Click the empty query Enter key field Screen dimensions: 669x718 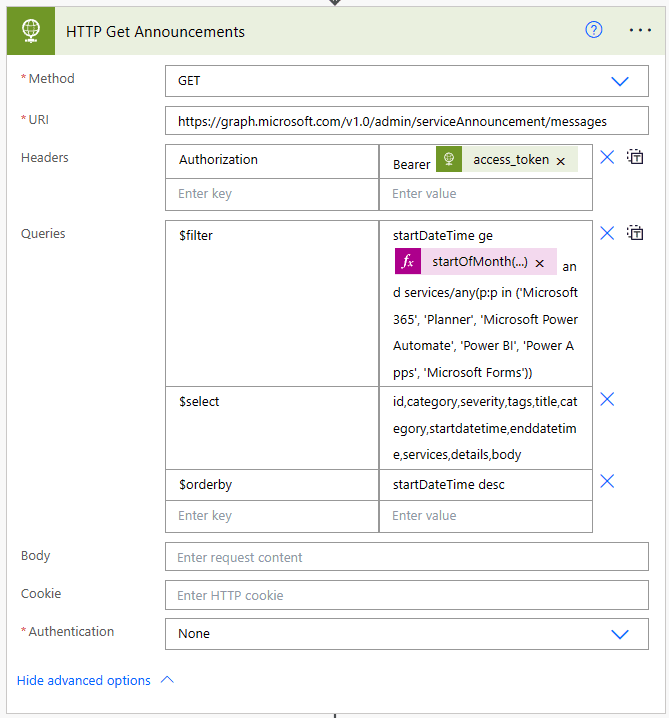pos(272,516)
